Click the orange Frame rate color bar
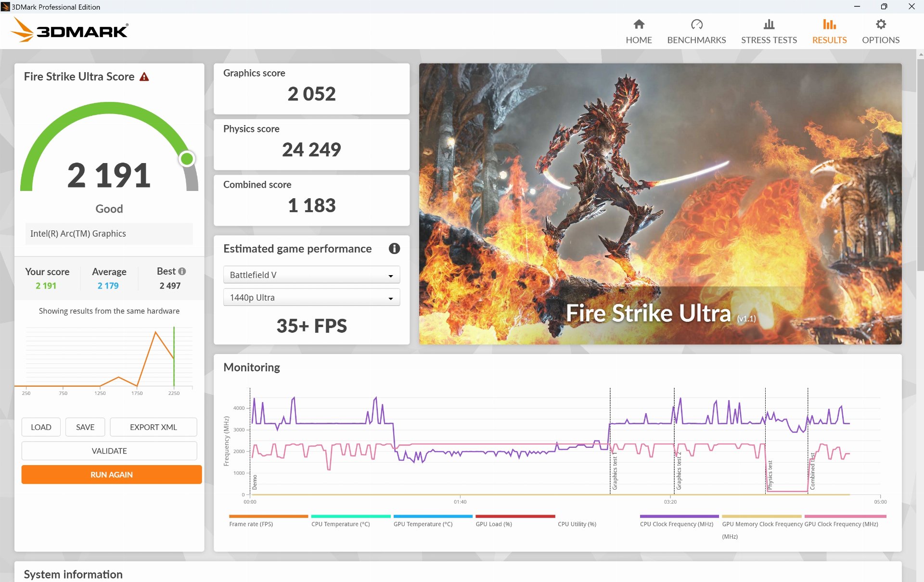Viewport: 924px width, 582px height. [x=269, y=516]
